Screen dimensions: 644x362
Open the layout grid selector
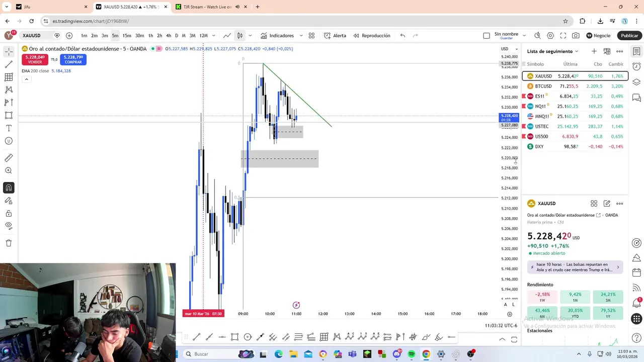[x=311, y=36]
